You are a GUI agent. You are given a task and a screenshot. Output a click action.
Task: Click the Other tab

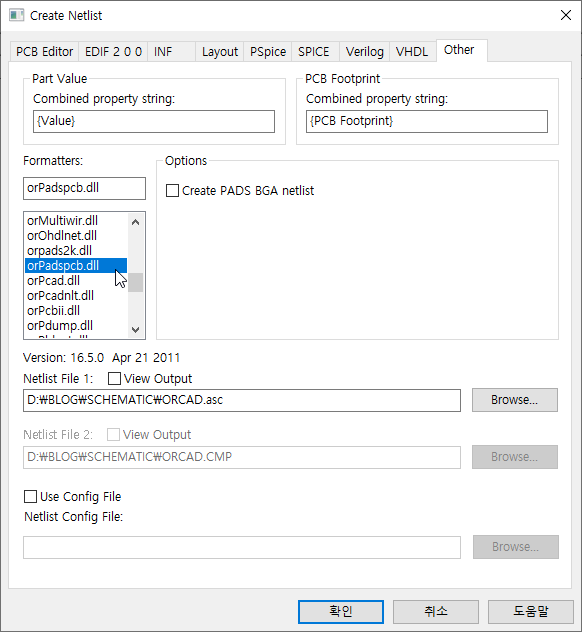(462, 50)
